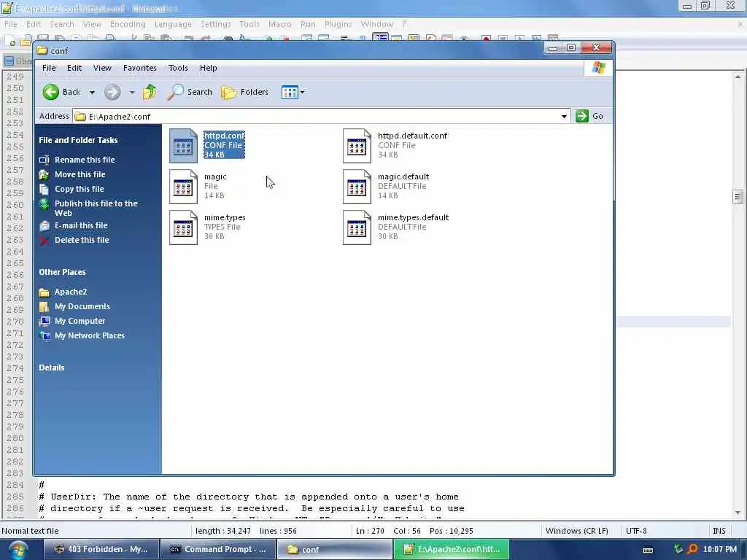This screenshot has height=560, width=747.
Task: Select the httpd.conf file icon
Action: [183, 146]
